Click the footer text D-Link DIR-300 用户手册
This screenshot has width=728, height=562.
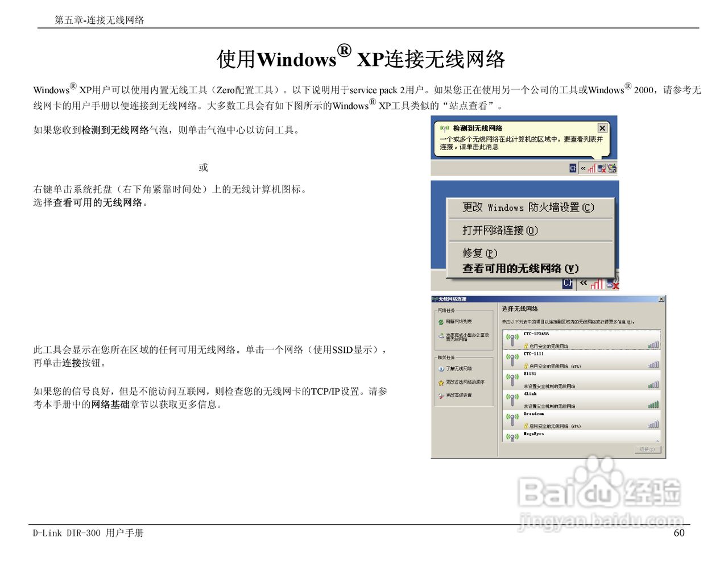[88, 533]
